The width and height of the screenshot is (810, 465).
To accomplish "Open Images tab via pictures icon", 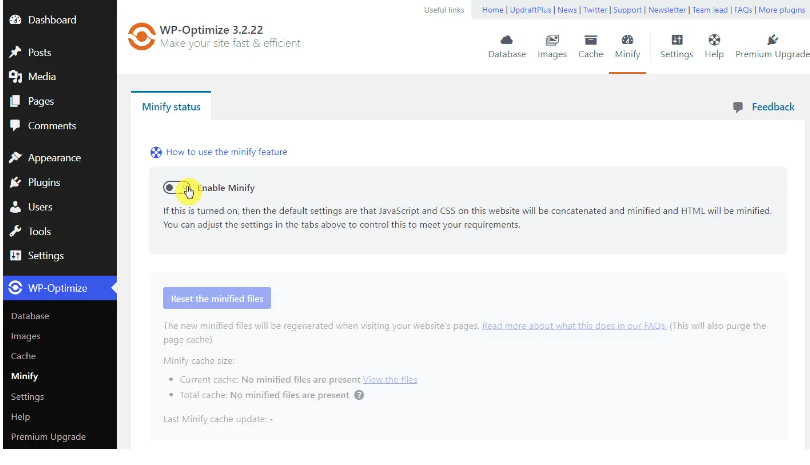I will point(552,40).
